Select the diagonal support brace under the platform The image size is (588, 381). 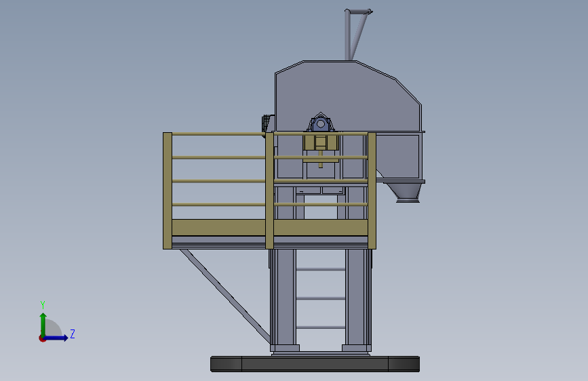click(x=225, y=296)
